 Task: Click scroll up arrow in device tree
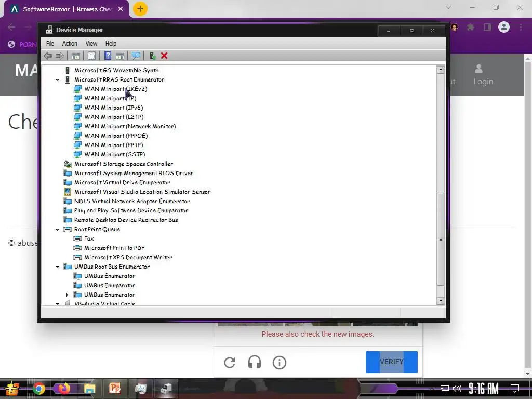(441, 70)
